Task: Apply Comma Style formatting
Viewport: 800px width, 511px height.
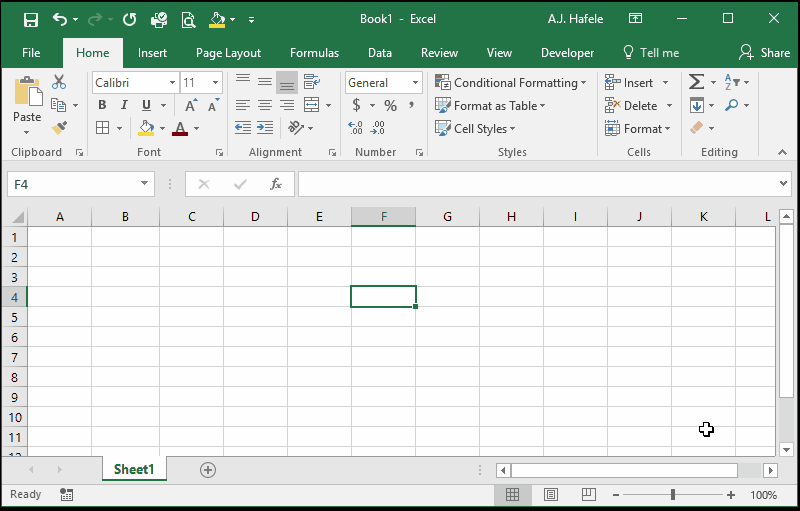Action: pyautogui.click(x=412, y=105)
